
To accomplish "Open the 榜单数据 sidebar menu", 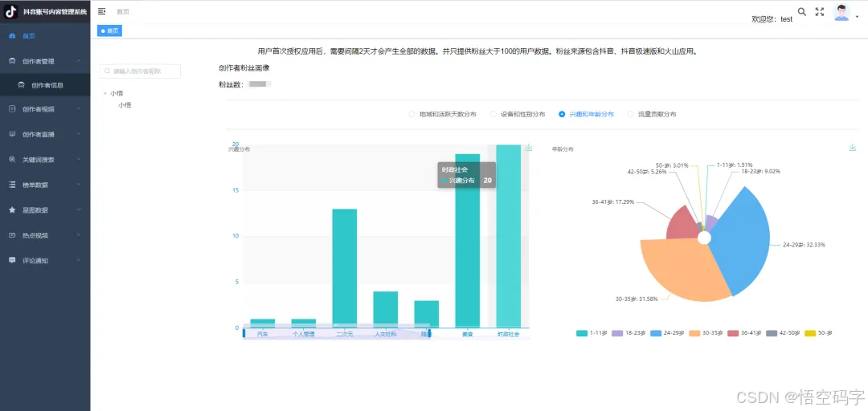I will (x=45, y=185).
